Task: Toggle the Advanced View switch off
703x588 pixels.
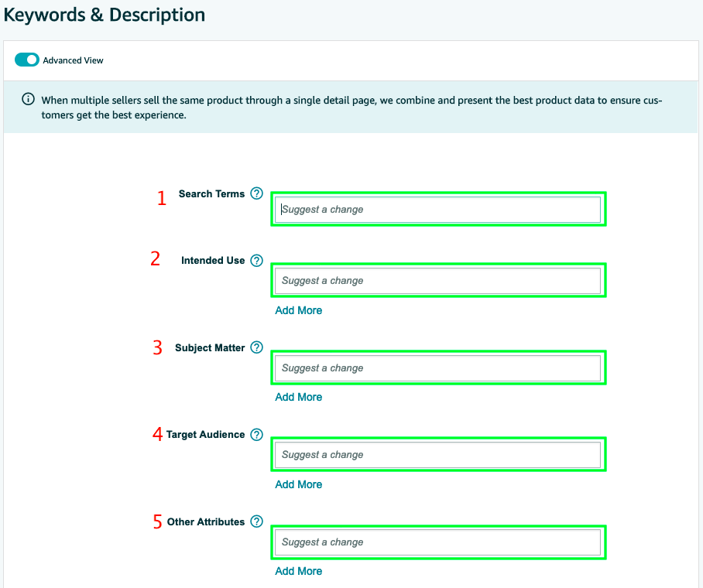Action: [27, 60]
